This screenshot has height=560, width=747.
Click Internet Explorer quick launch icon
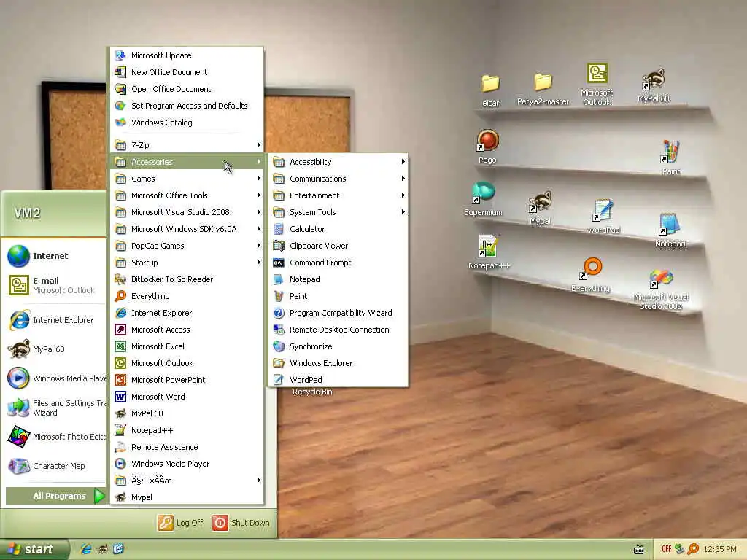(86, 549)
